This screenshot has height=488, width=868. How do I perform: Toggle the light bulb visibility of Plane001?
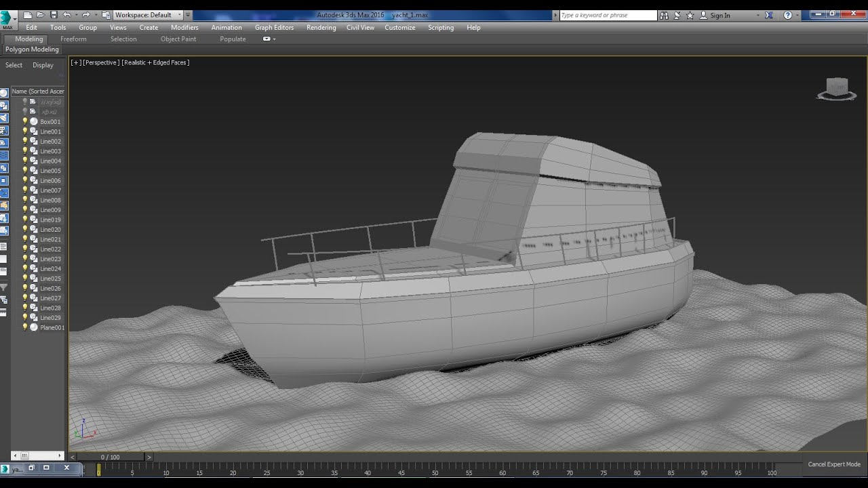(x=25, y=327)
